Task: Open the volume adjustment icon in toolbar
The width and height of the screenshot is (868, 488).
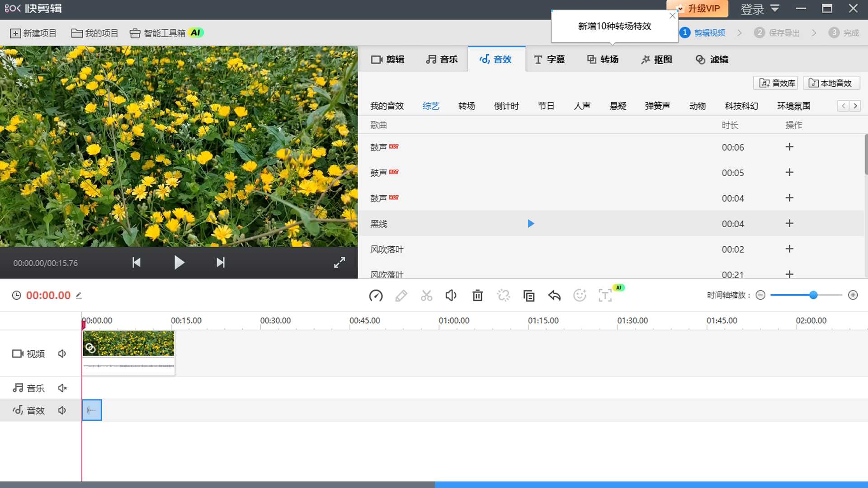Action: (x=451, y=296)
